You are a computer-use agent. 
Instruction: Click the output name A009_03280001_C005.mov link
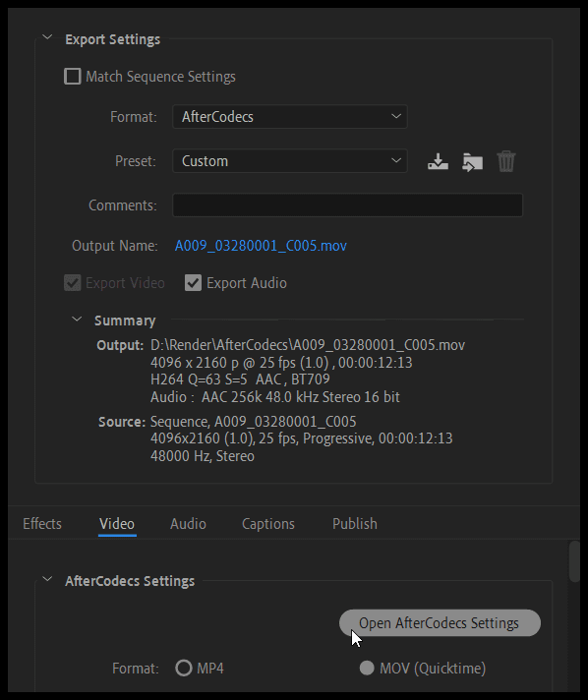[261, 246]
